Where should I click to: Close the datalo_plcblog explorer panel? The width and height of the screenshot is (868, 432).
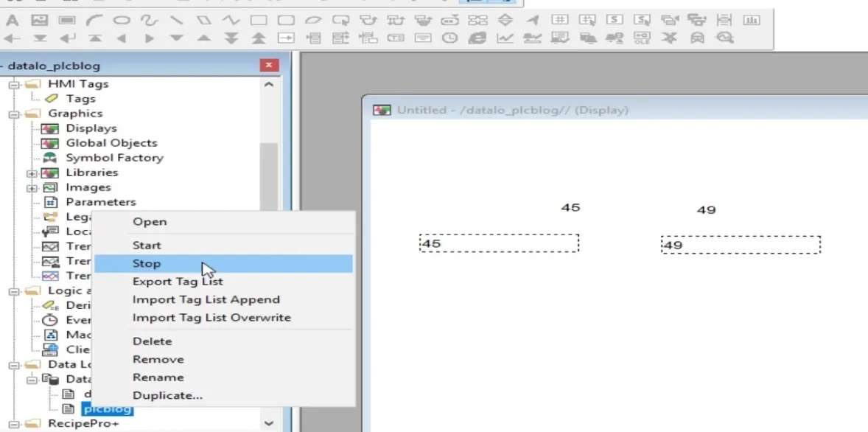[x=269, y=66]
